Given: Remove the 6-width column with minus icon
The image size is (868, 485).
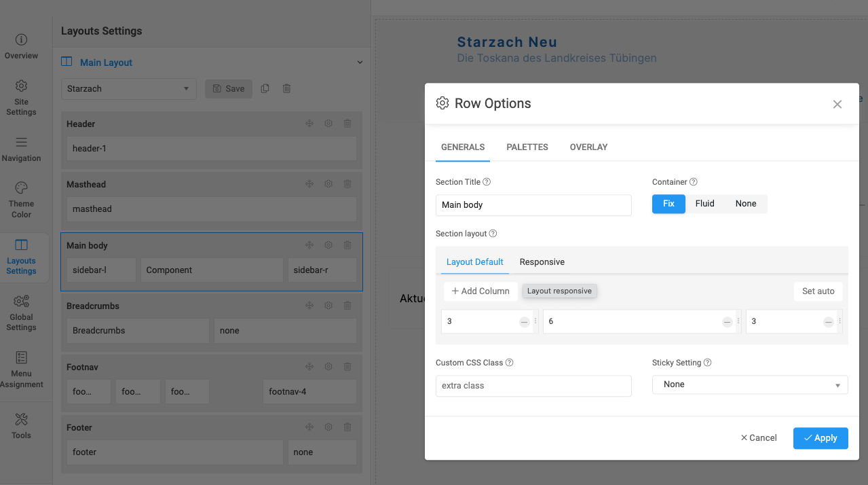Looking at the screenshot, I should 727,322.
